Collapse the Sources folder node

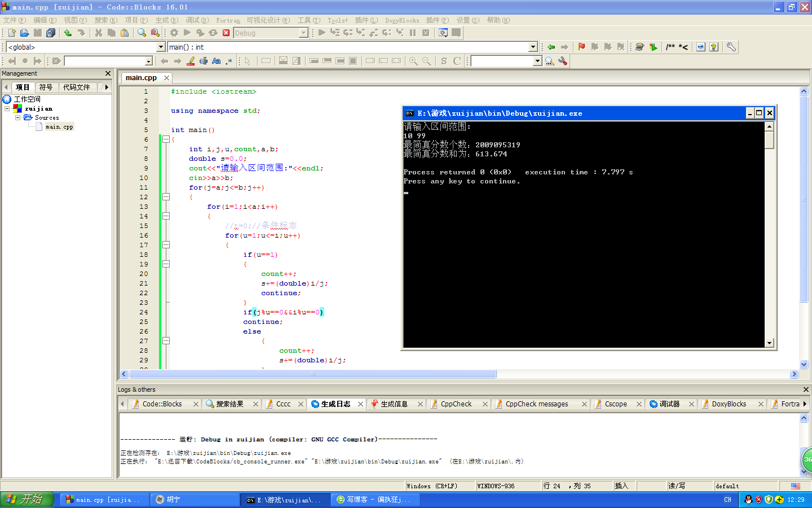pos(18,117)
